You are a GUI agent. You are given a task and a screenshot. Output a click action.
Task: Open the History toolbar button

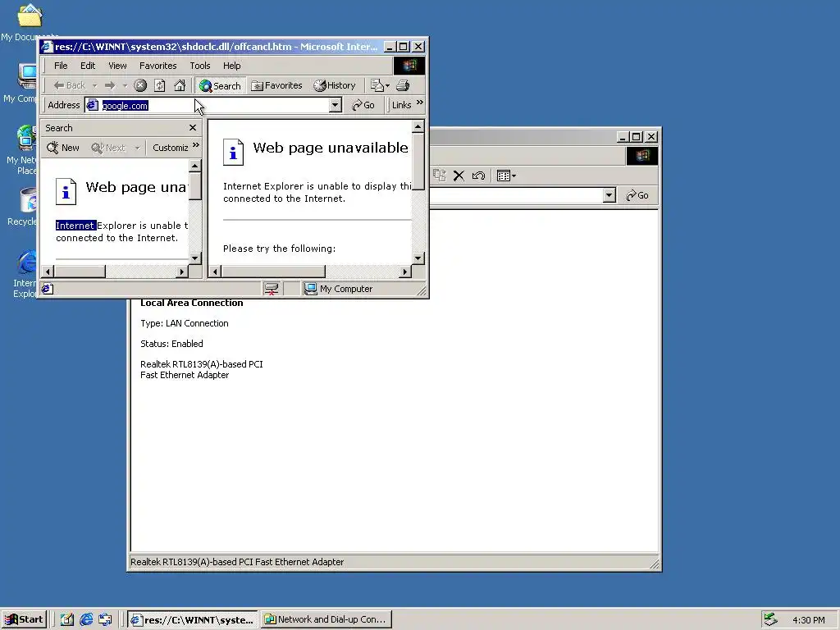pos(335,85)
